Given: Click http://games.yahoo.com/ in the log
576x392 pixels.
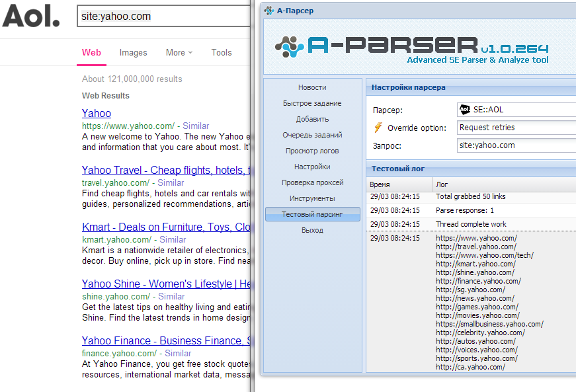Looking at the screenshot, I should [x=477, y=307].
